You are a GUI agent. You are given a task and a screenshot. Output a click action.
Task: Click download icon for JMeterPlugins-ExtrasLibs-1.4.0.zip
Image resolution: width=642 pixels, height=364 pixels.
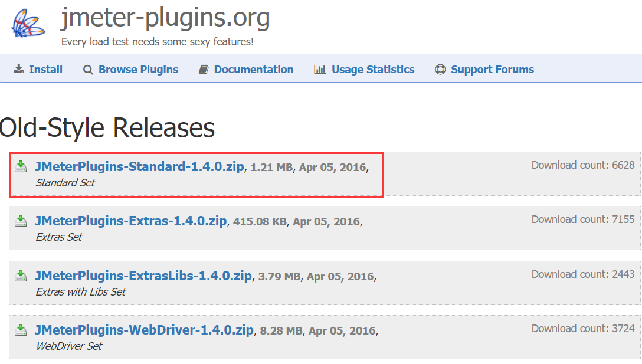pyautogui.click(x=21, y=276)
